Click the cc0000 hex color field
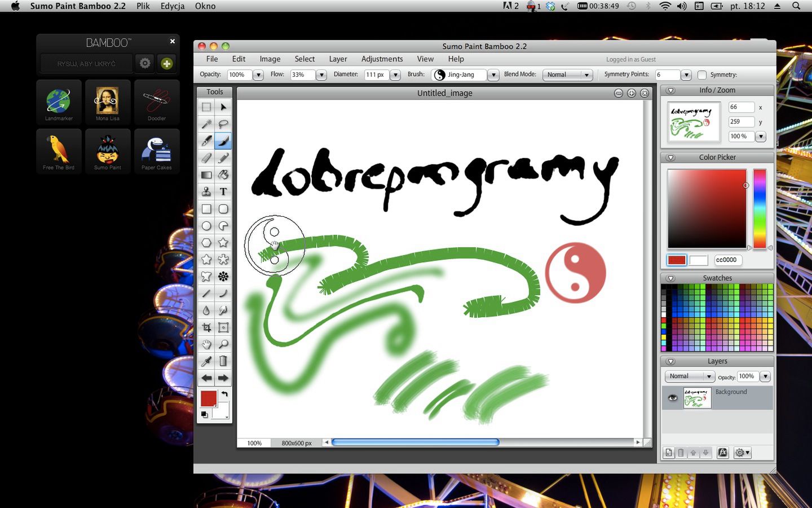Screen dimensions: 812x508 click(728, 260)
